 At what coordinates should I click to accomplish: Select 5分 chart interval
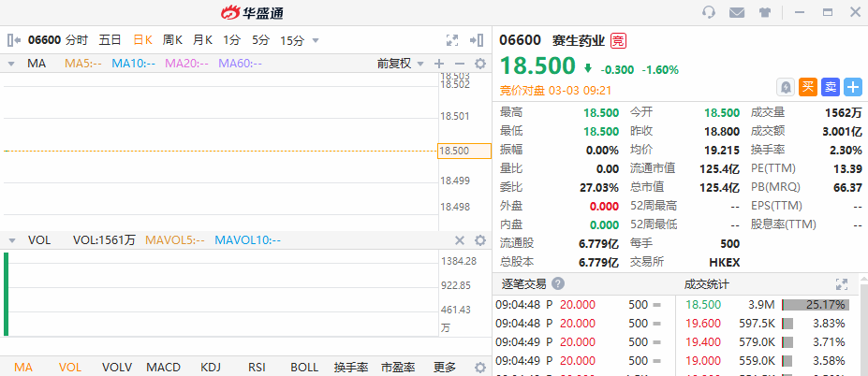[x=260, y=40]
